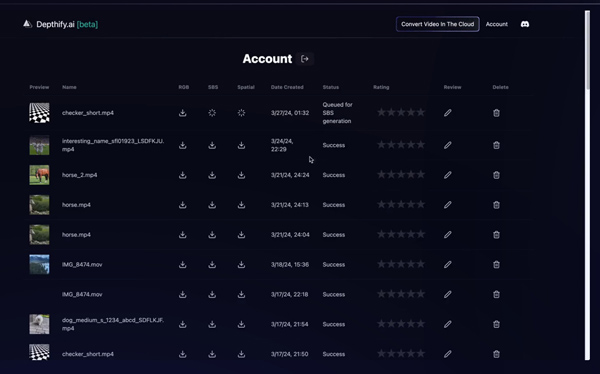Delete horse.mp4 created at 24:13
This screenshot has width=600, height=374.
coord(496,205)
